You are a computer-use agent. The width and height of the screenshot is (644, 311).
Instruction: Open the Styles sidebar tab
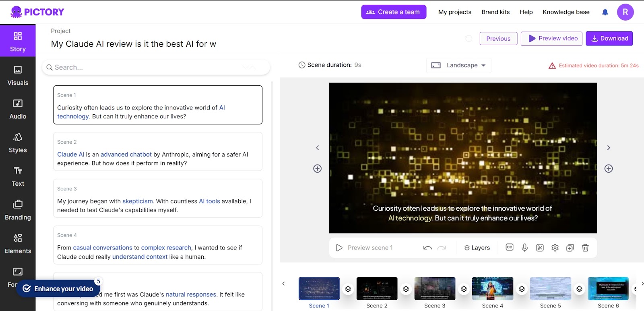18,143
